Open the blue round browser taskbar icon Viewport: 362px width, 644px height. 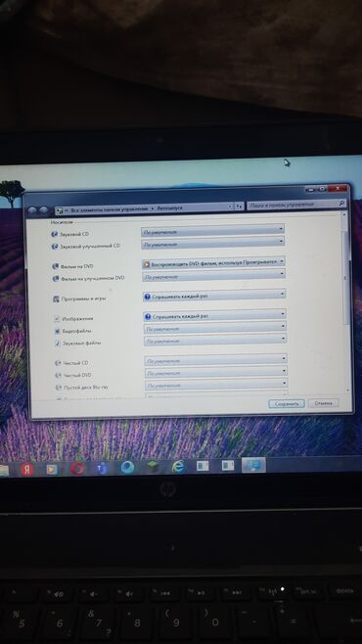(127, 468)
